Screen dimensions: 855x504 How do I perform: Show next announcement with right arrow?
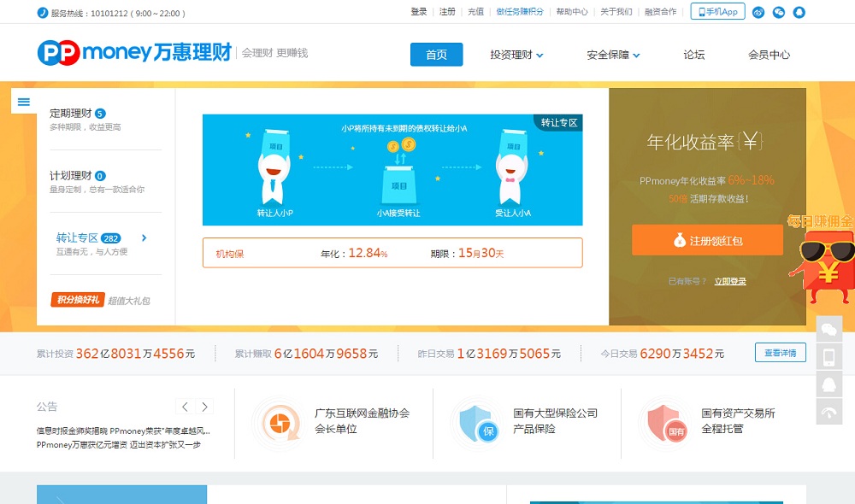(204, 407)
